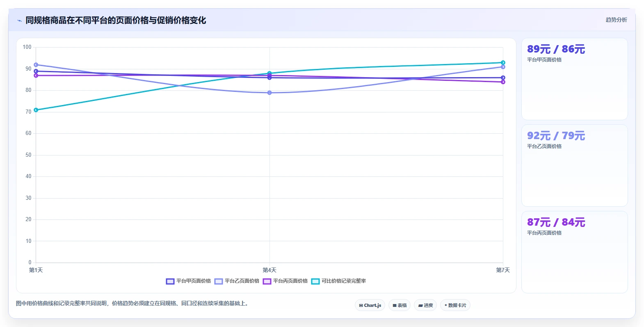The height and width of the screenshot is (327, 644).
Task: Click the 第7天 axis label
Action: click(503, 270)
